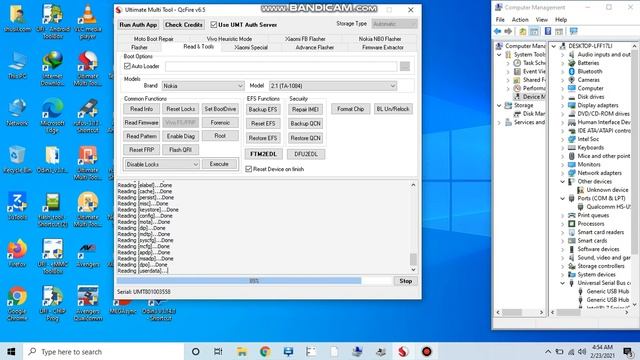
Task: Toggle Use UMT Auth Server checkbox
Action: [x=213, y=24]
